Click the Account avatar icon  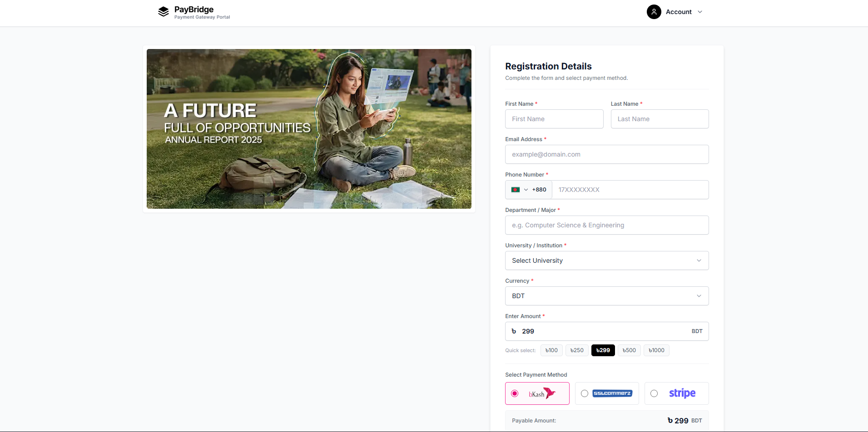pyautogui.click(x=654, y=12)
